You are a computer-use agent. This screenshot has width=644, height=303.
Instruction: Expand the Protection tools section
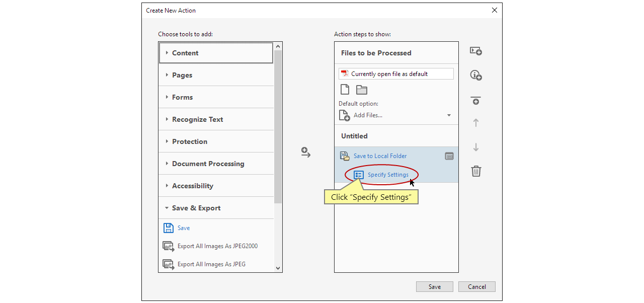click(x=190, y=141)
